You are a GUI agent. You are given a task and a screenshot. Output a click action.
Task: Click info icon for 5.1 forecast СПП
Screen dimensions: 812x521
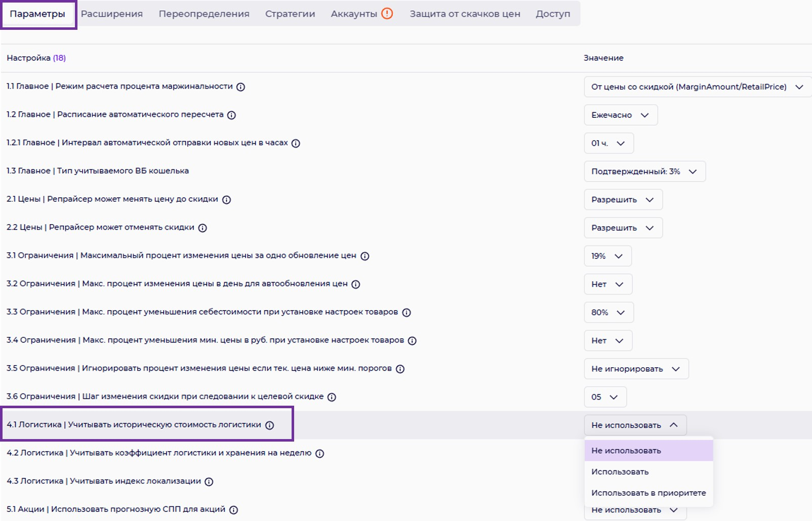point(233,510)
